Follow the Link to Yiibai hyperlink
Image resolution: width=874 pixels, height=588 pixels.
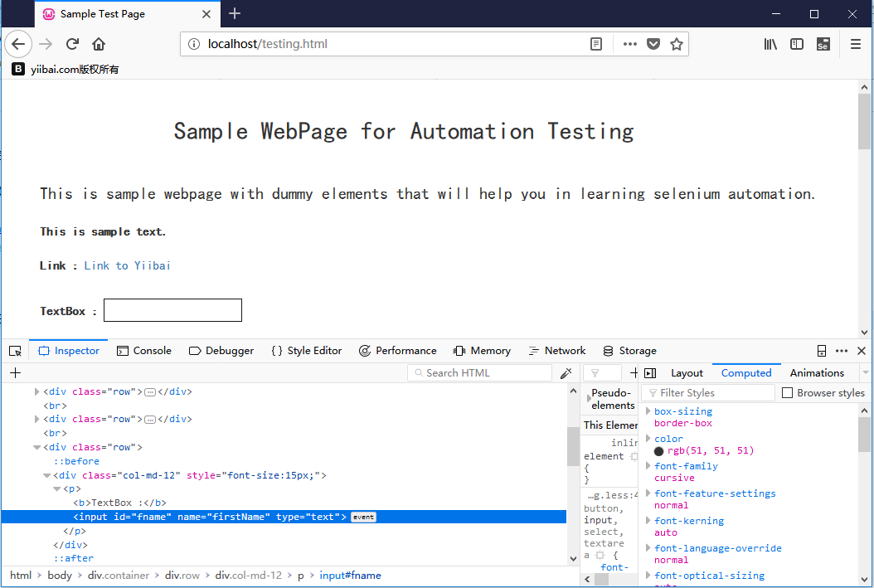(x=127, y=266)
